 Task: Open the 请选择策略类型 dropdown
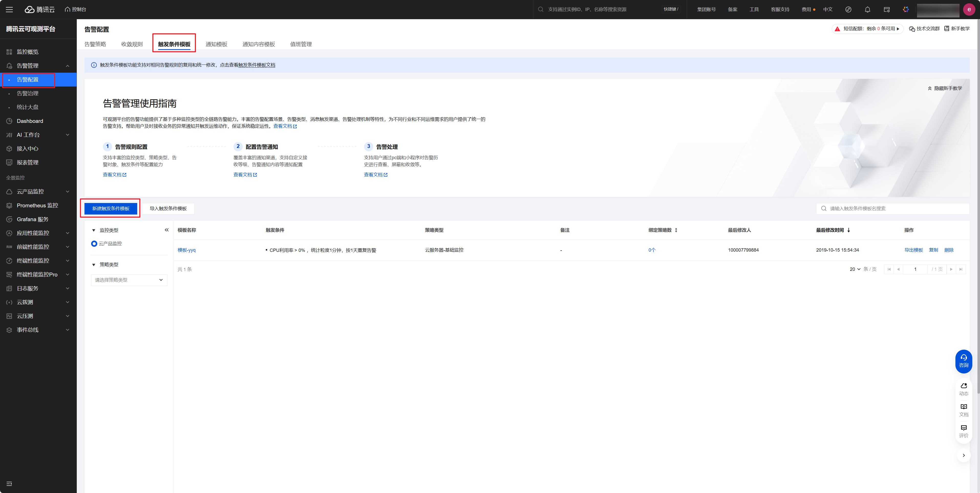click(x=129, y=280)
